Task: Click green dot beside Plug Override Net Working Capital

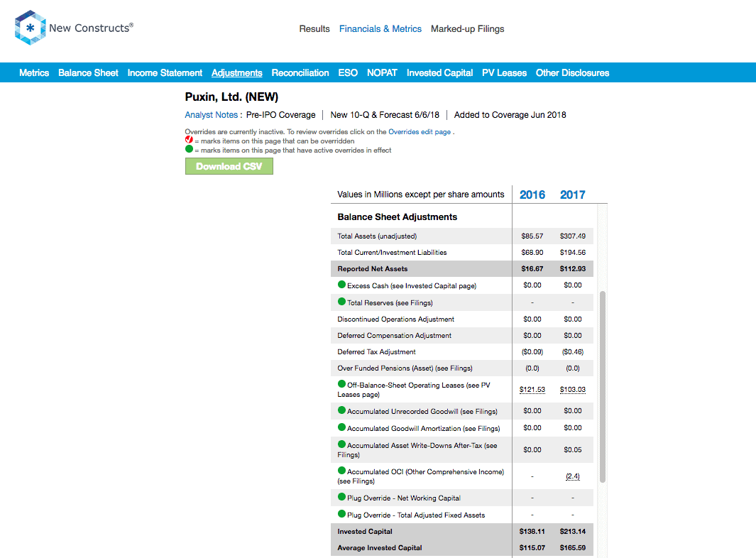Action: point(342,497)
